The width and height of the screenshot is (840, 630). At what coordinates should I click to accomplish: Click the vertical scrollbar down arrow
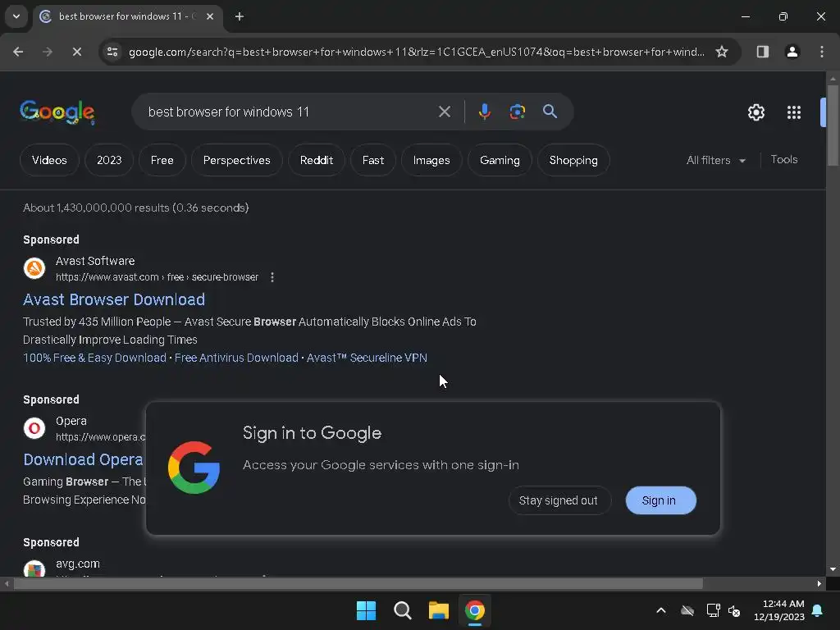(x=833, y=569)
